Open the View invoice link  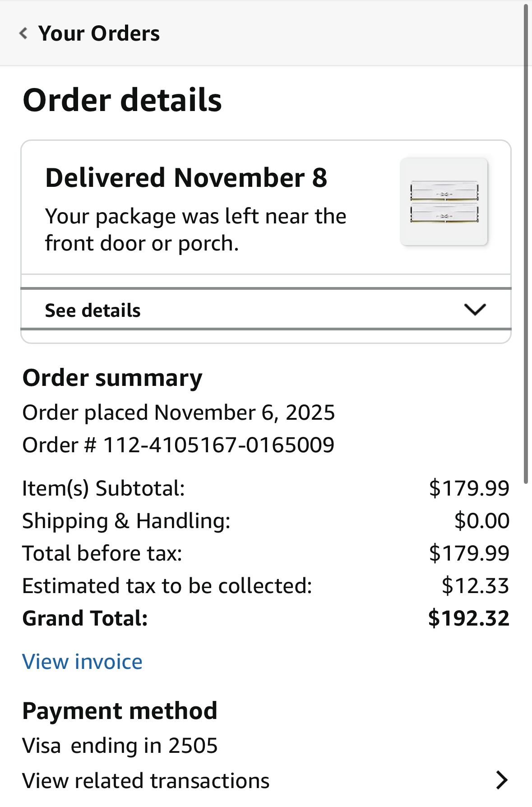click(82, 662)
